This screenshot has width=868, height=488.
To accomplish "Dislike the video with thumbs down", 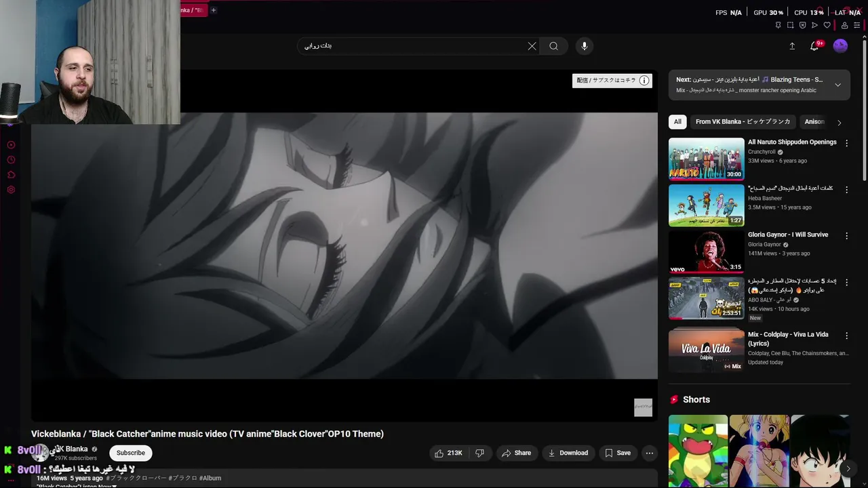I will [x=480, y=453].
